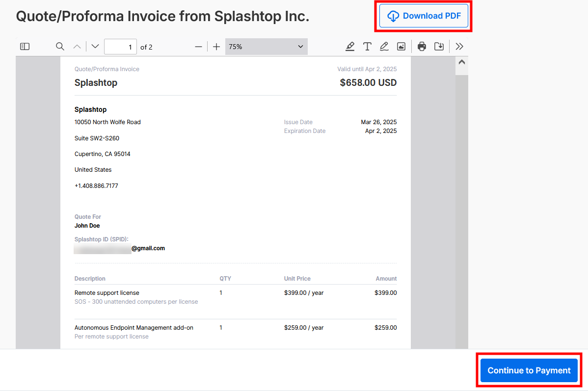Click the Continue to Payment button
The height and width of the screenshot is (391, 588).
point(529,370)
